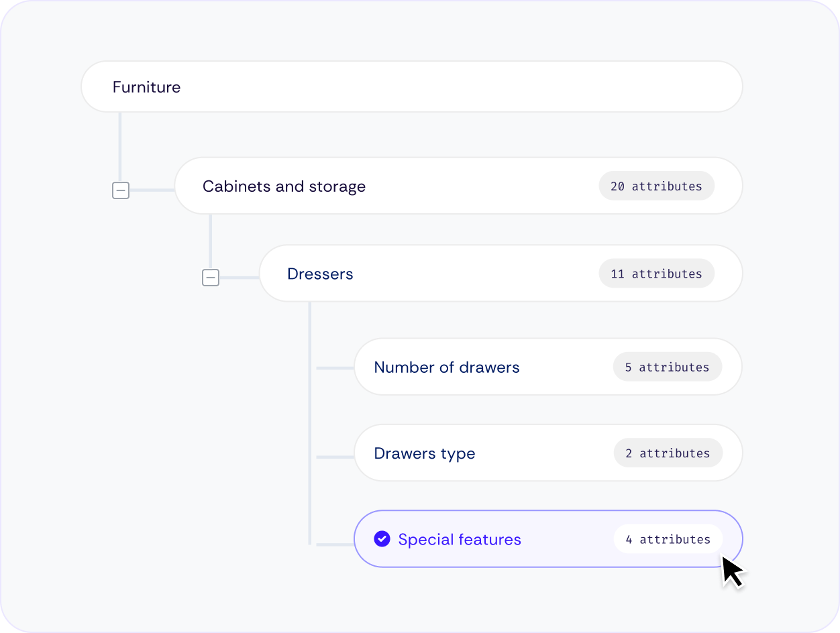Screen dimensions: 840x633
Task: Click the 'Furniture' text label
Action: click(x=146, y=87)
